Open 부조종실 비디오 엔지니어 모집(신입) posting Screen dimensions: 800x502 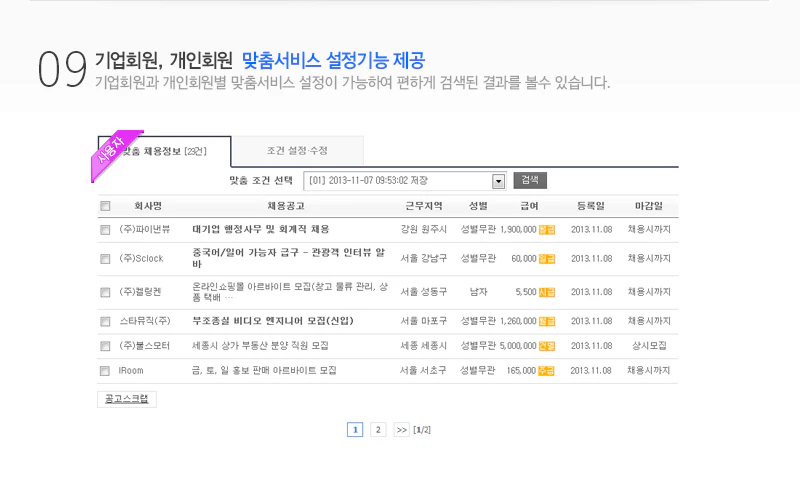[x=272, y=321]
